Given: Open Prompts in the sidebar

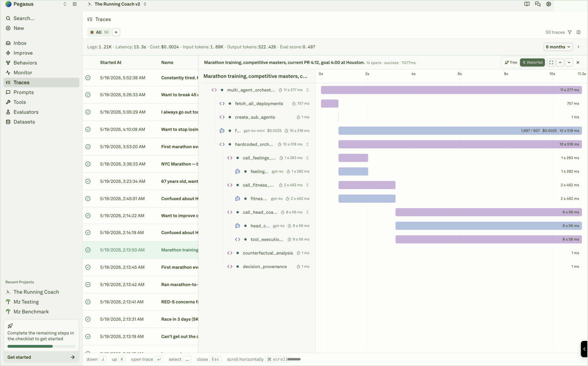Looking at the screenshot, I should click(41, 92).
